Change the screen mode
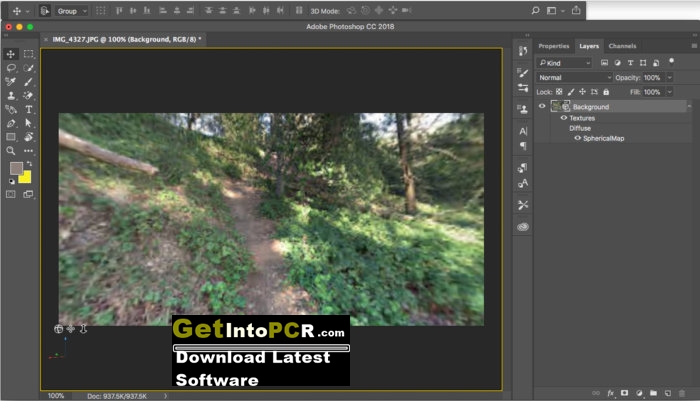This screenshot has height=401, width=700. point(28,194)
